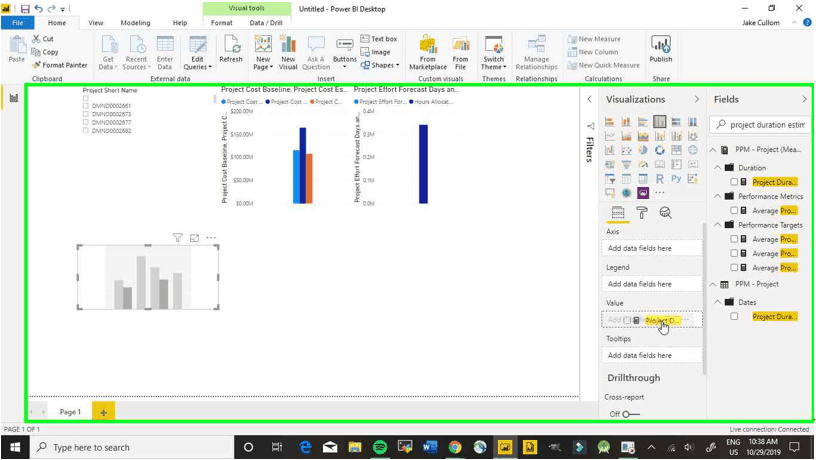The image size is (816, 460).
Task: Collapse the Performance Targets folder
Action: point(718,225)
